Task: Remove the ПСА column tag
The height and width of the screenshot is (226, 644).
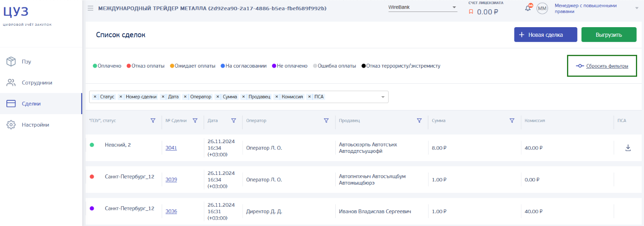Action: click(310, 97)
